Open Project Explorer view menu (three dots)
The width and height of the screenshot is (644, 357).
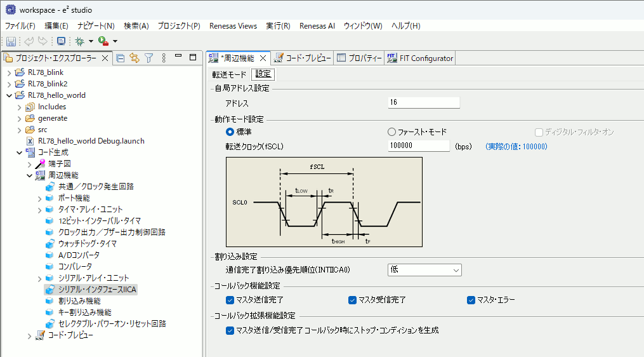tap(164, 58)
